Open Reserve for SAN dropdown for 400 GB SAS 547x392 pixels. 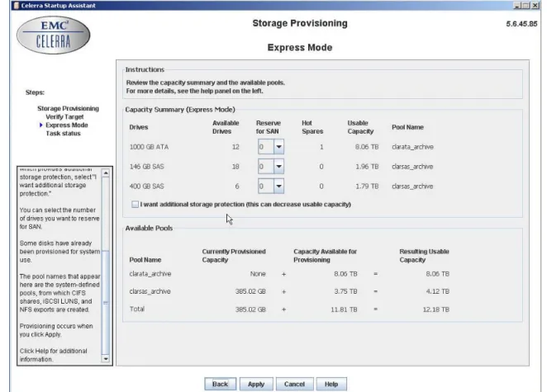278,186
